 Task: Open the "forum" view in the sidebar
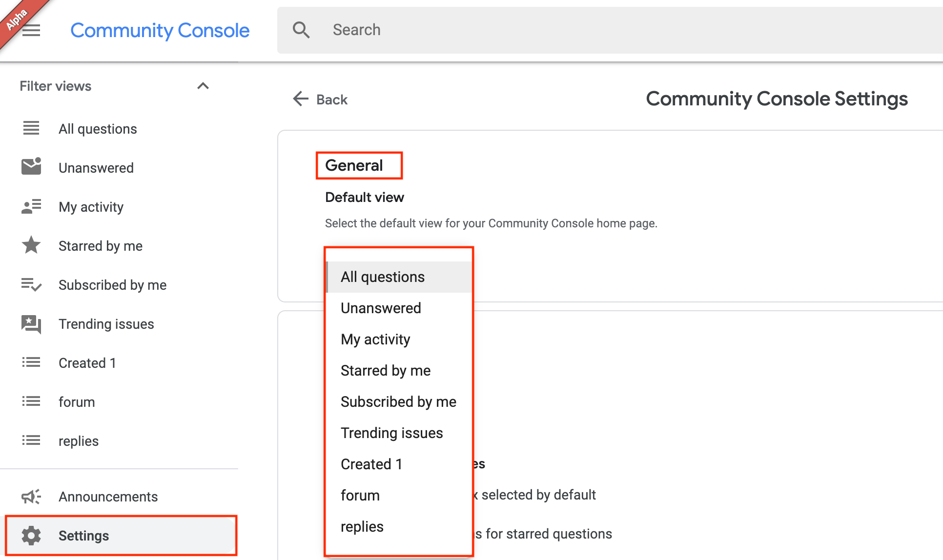point(77,401)
